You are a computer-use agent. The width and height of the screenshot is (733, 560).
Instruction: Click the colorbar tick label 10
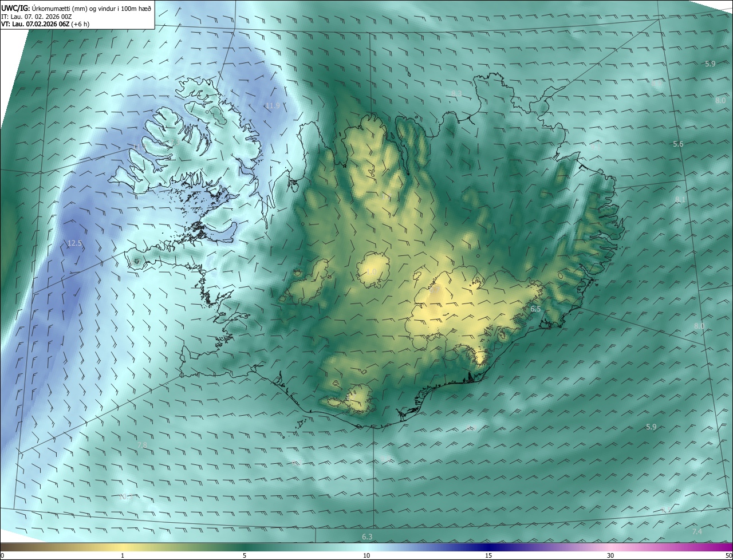pos(366,555)
